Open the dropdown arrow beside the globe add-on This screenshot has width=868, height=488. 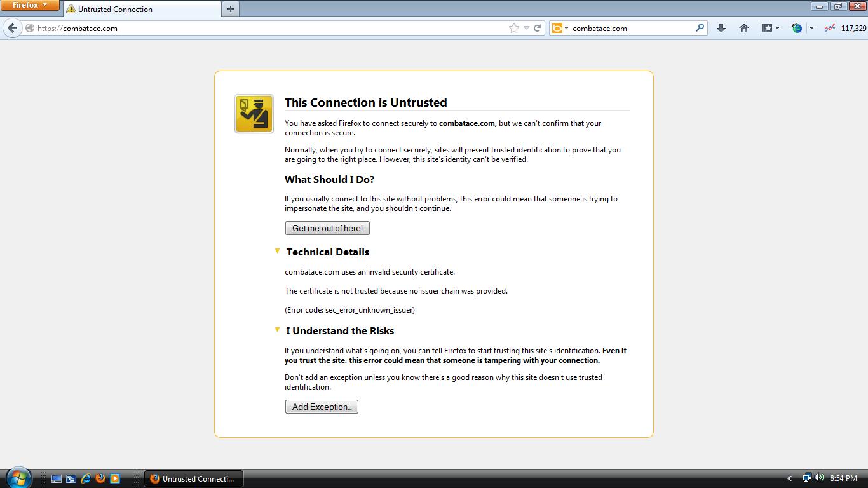click(x=811, y=28)
